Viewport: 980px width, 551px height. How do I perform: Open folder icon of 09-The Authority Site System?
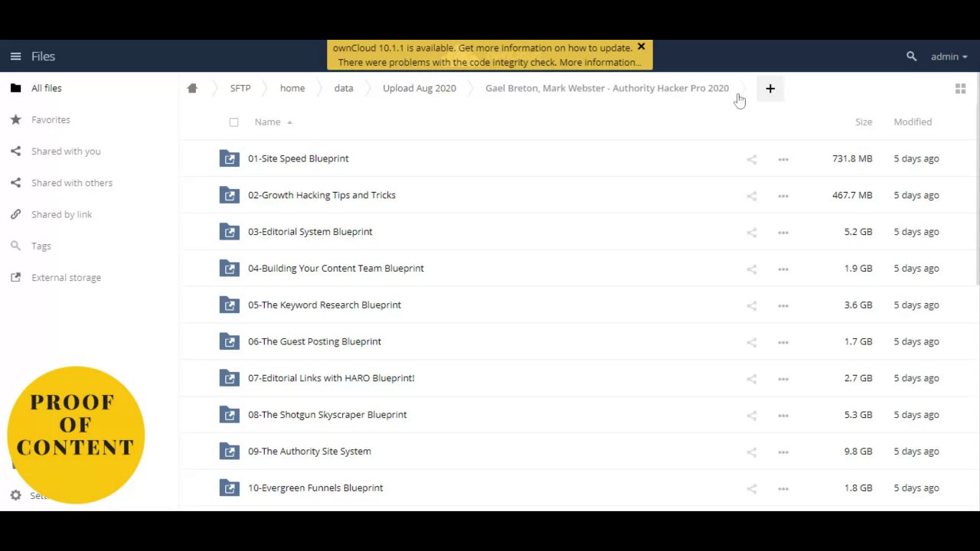pyautogui.click(x=230, y=452)
